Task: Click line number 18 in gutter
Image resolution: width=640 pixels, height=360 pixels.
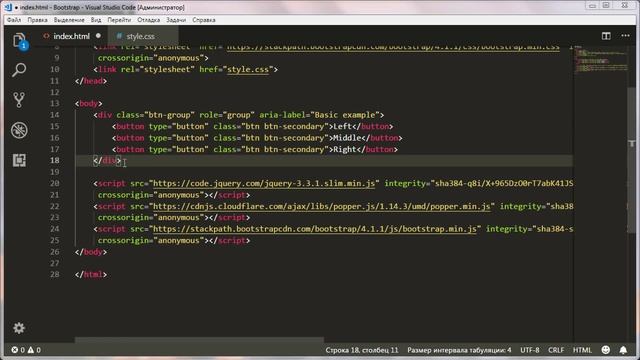Action: [x=55, y=160]
